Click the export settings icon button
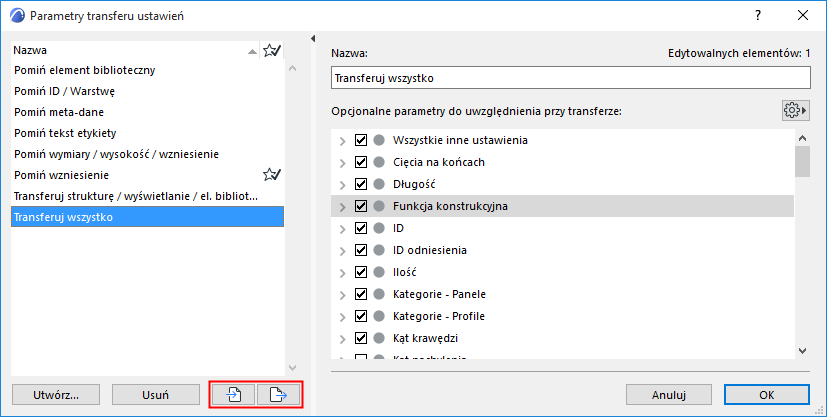The width and height of the screenshot is (827, 417). click(x=279, y=395)
